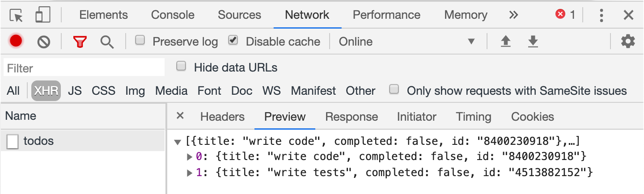Select the todos request

click(38, 141)
